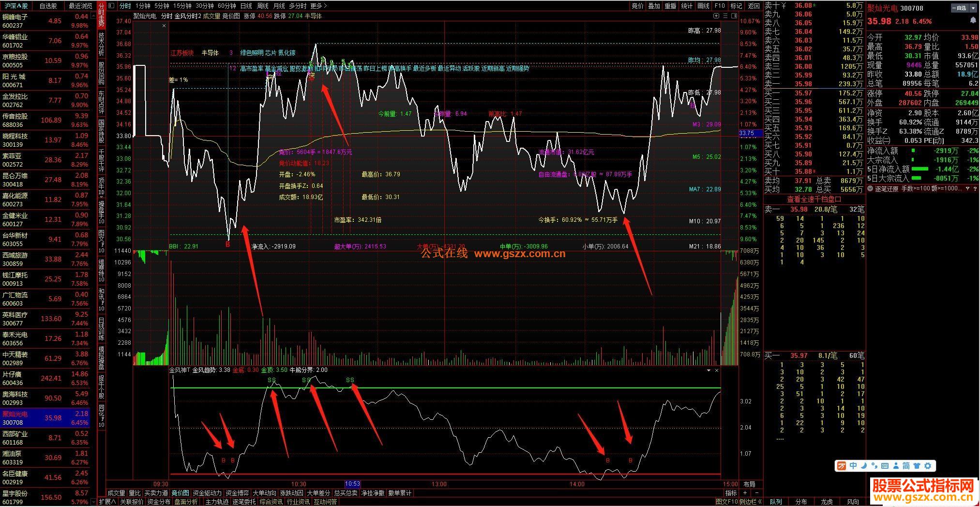Toggle the left panel layout icon
Screen dimensions: 980x507
click(x=111, y=6)
